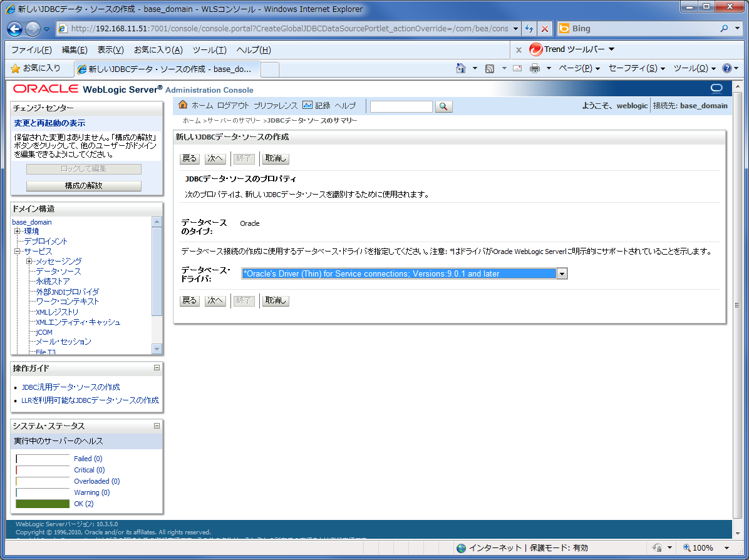Open the Bing search provider dropdown arrow
Screen dimensions: 749x560
737,29
